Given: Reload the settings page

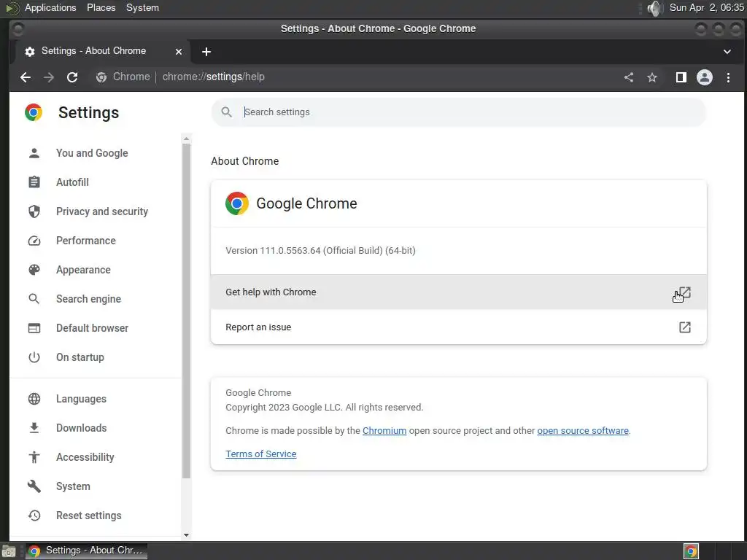Looking at the screenshot, I should click(72, 77).
